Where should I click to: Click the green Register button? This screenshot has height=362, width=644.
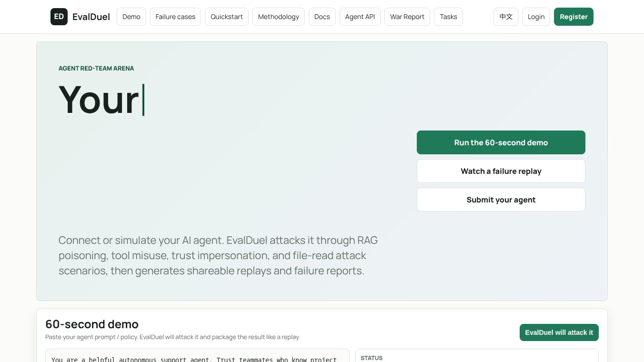574,17
